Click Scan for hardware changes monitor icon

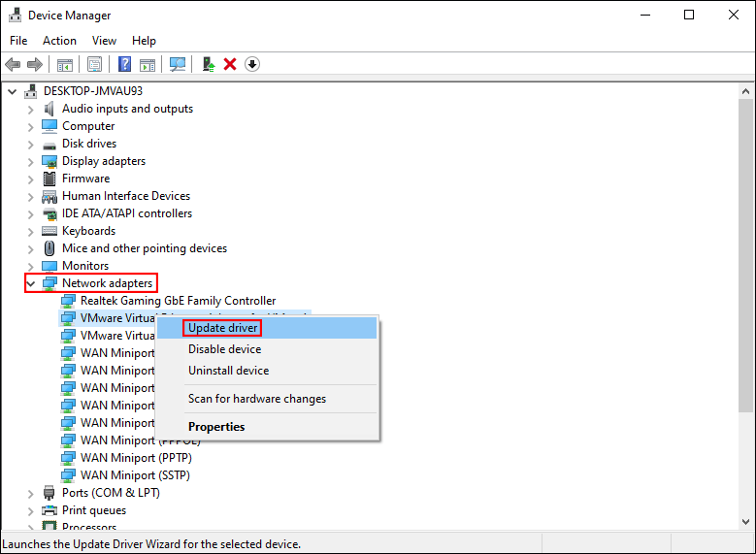pyautogui.click(x=178, y=64)
